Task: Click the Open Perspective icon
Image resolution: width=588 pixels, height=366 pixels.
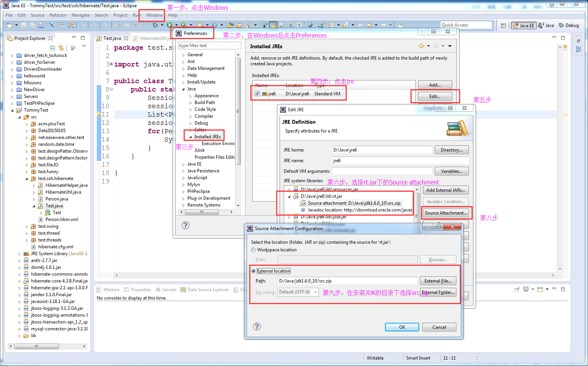Action: (x=503, y=25)
